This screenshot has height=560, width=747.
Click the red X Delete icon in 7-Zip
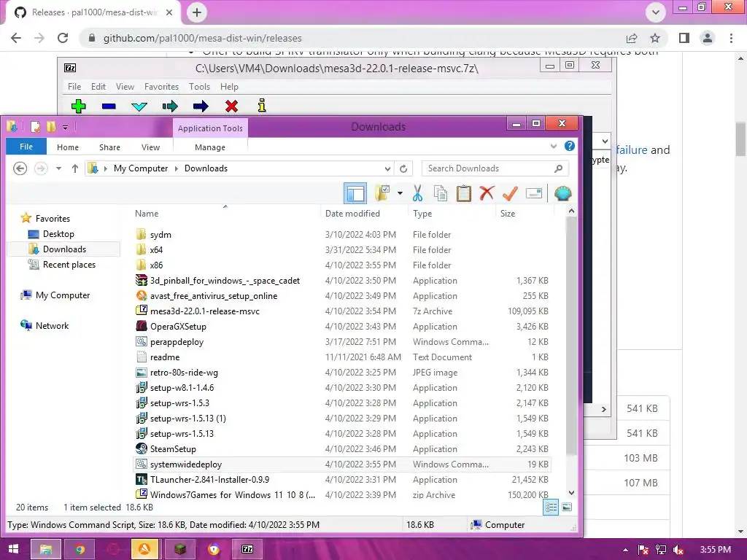click(x=231, y=106)
